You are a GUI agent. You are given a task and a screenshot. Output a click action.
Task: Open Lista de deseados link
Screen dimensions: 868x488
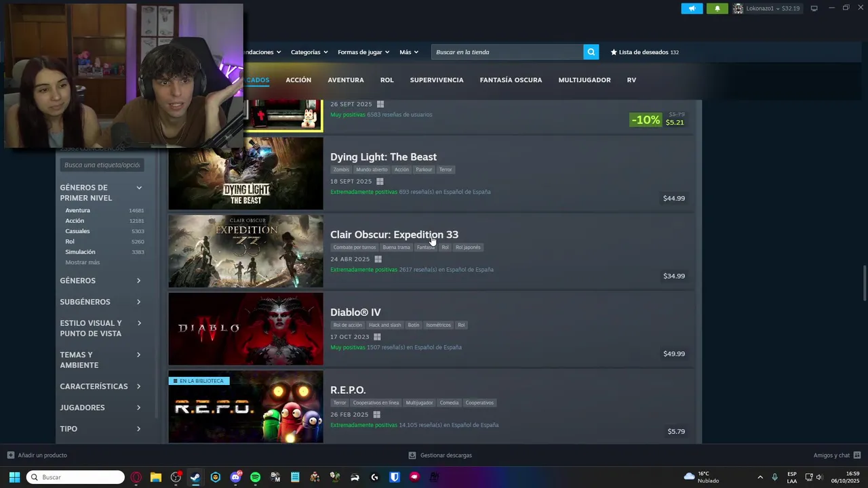(644, 52)
